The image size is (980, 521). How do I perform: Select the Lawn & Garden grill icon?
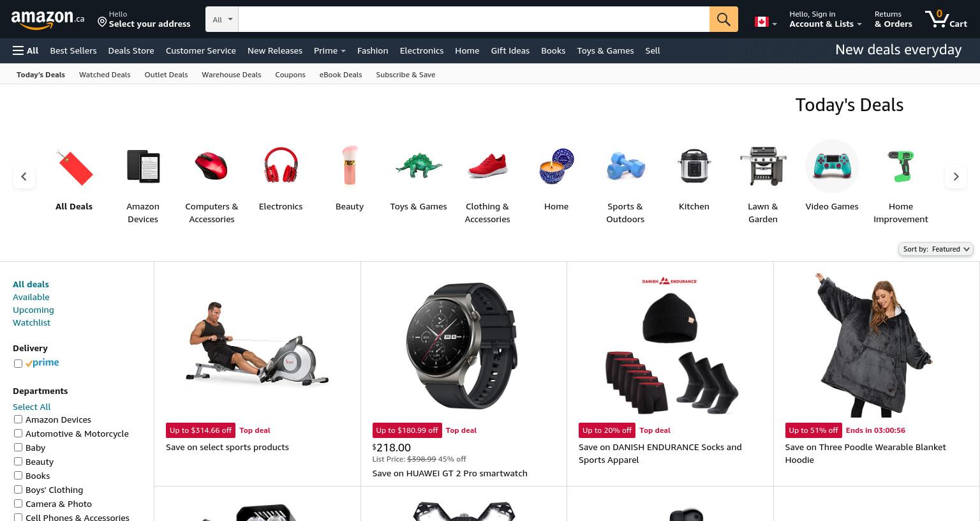[763, 166]
